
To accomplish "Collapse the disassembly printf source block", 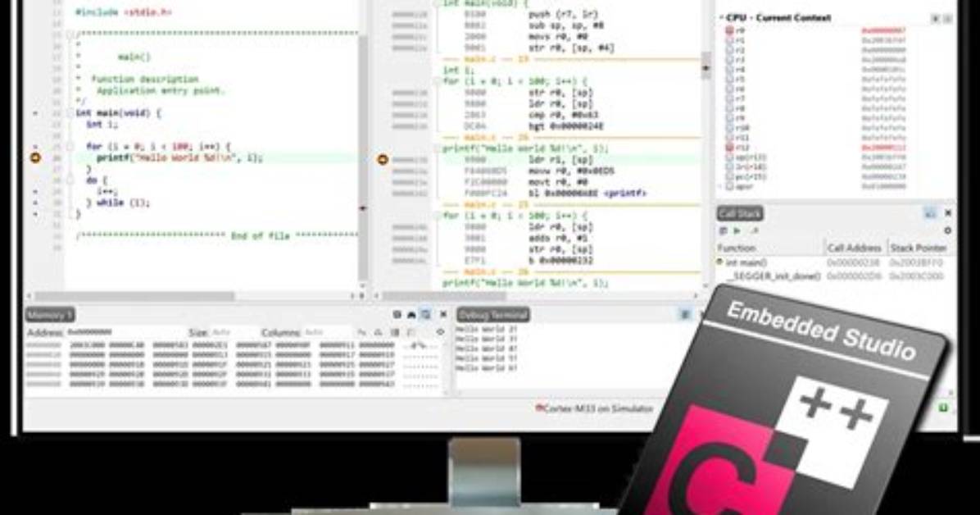I will (x=438, y=148).
